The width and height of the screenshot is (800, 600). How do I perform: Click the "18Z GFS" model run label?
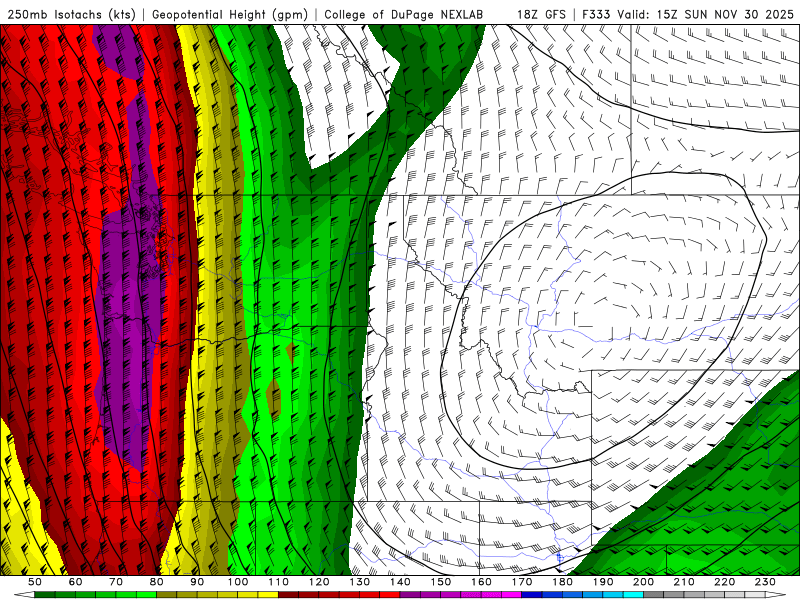click(x=541, y=14)
